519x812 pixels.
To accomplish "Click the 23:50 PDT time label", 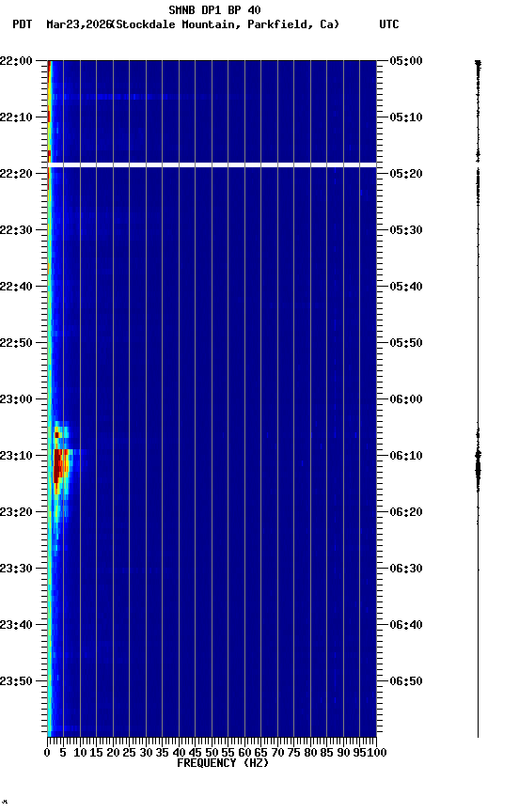I will pyautogui.click(x=16, y=682).
